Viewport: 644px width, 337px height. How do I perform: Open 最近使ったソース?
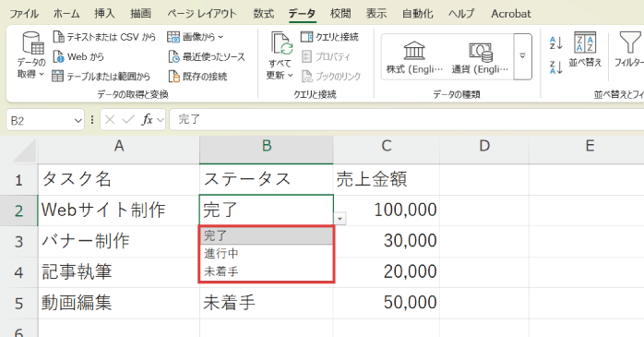(x=206, y=56)
